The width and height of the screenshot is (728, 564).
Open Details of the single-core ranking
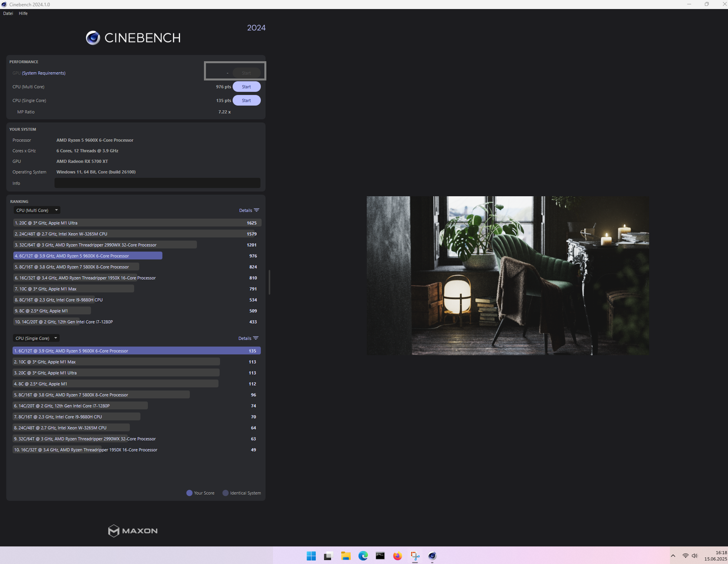[x=248, y=338]
